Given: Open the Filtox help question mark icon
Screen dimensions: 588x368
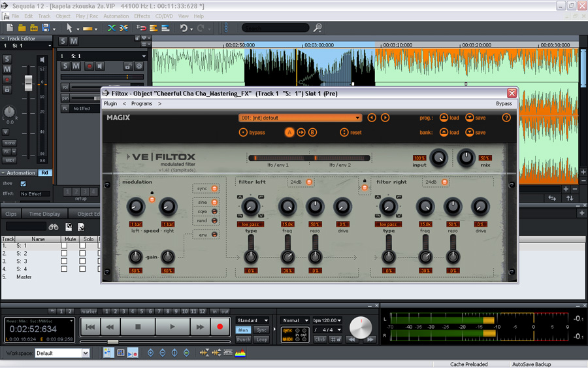Looking at the screenshot, I should 506,118.
